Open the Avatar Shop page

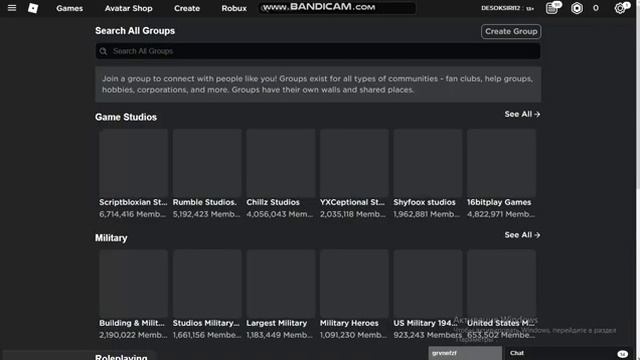tap(129, 8)
